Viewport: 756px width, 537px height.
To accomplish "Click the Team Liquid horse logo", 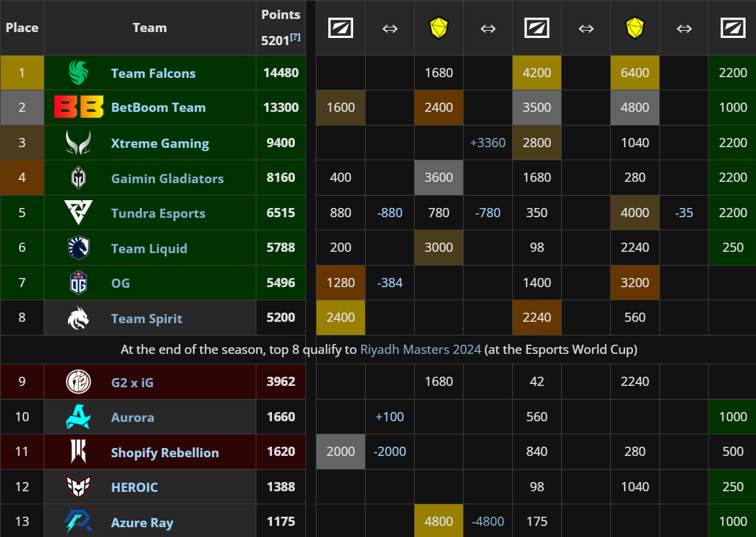I will pos(78,248).
